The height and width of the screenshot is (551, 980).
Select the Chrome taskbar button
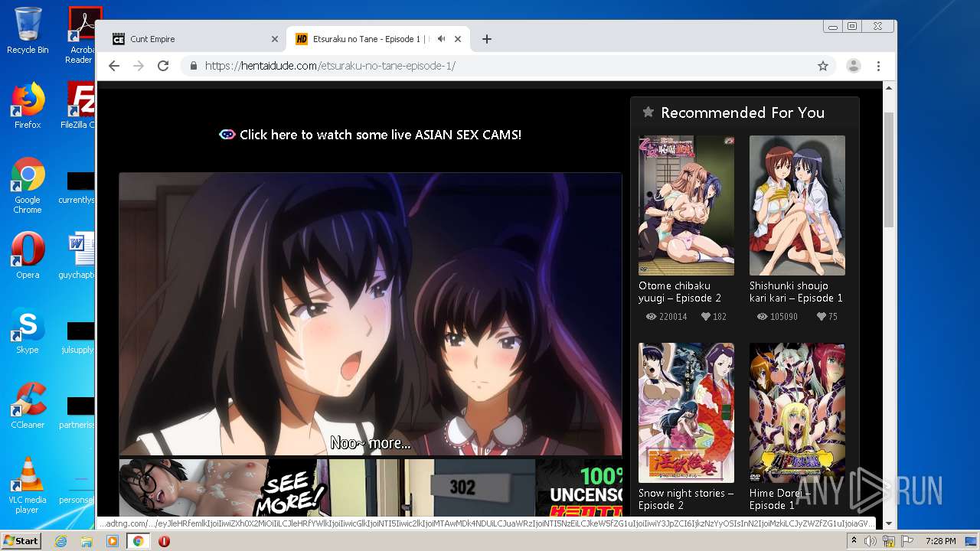(138, 541)
